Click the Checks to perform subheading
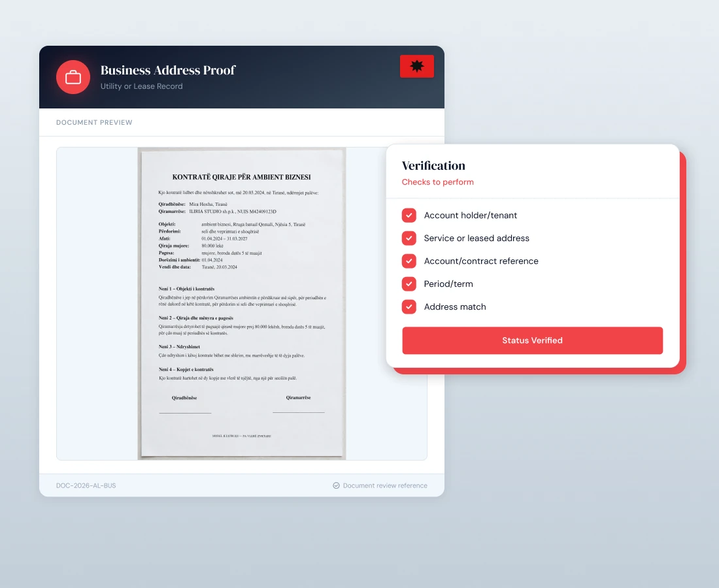This screenshot has height=588, width=719. 437,182
